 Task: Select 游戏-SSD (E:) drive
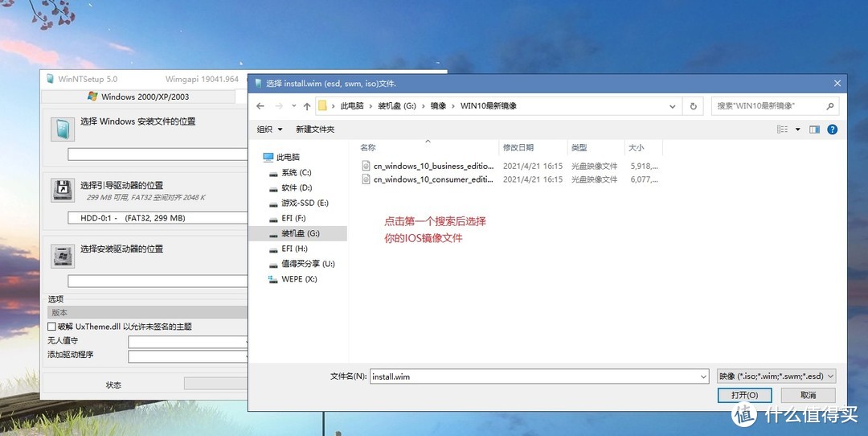298,203
